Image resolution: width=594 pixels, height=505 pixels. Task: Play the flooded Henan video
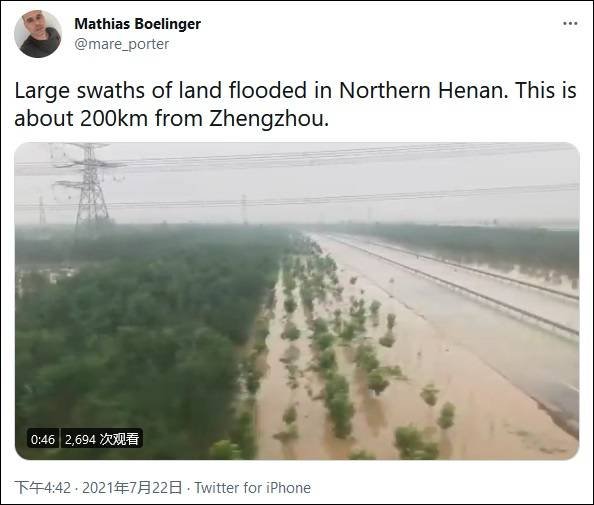coord(297,301)
